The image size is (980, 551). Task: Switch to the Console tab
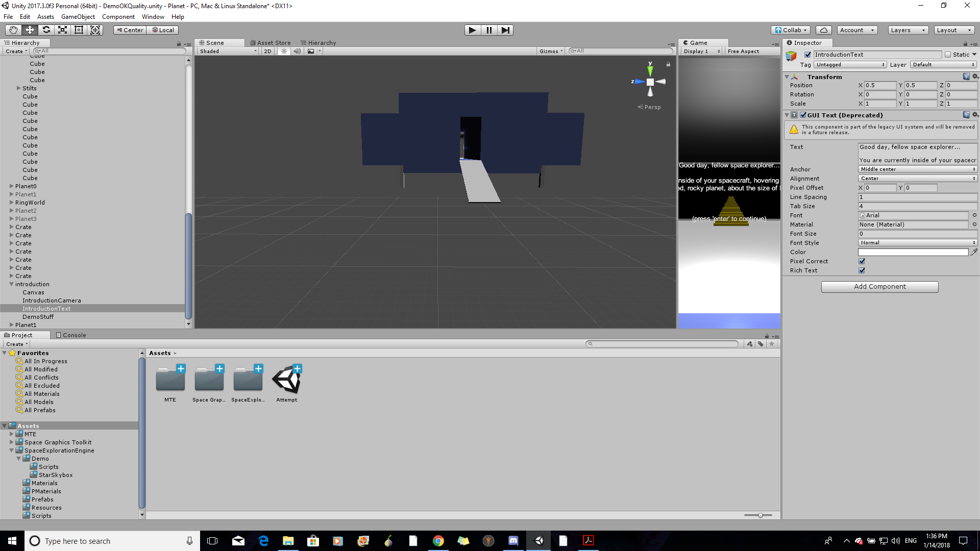71,335
